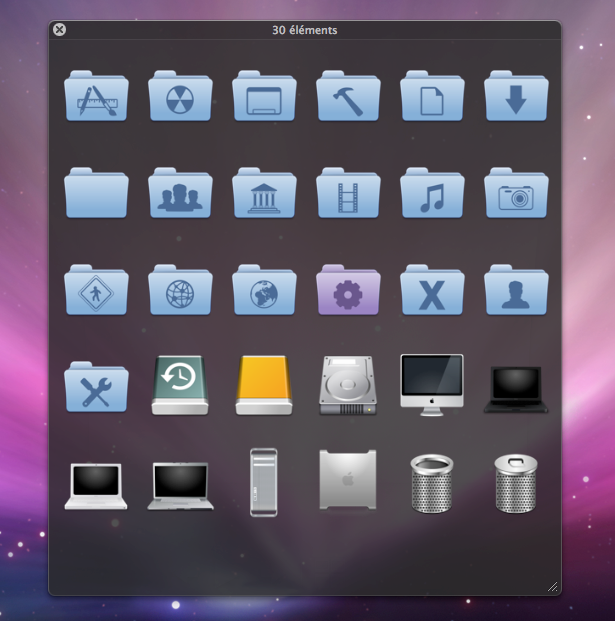Open the Movies folder with film strip

[x=348, y=193]
